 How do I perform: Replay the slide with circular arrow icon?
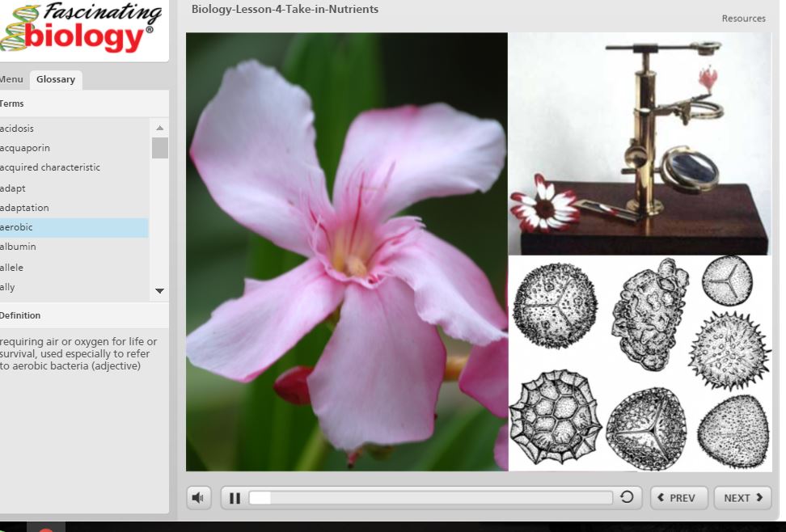(627, 497)
